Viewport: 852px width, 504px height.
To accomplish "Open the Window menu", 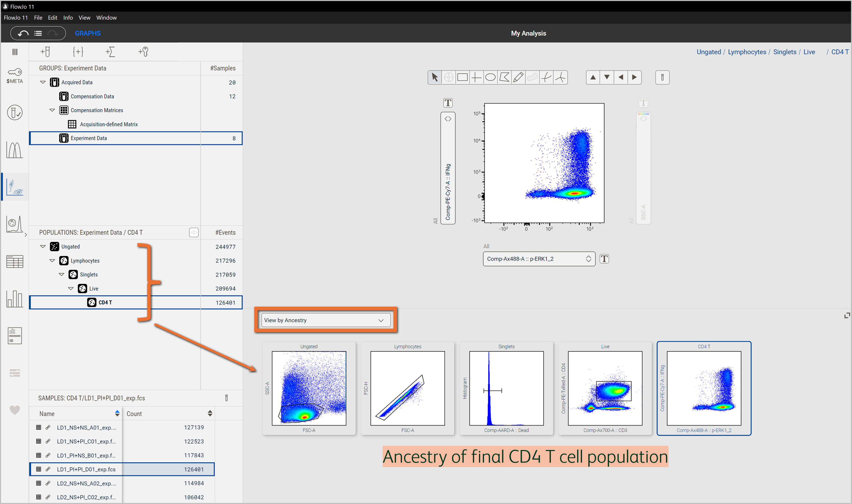I will [x=106, y=18].
